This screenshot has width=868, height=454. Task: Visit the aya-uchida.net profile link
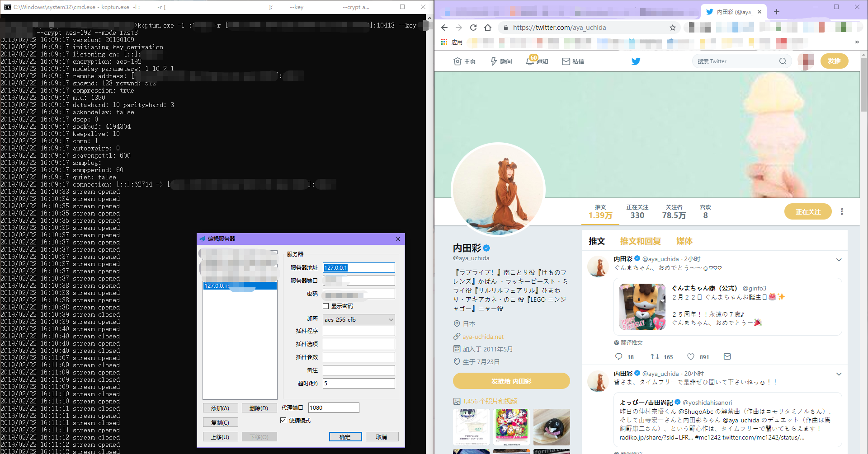(483, 336)
